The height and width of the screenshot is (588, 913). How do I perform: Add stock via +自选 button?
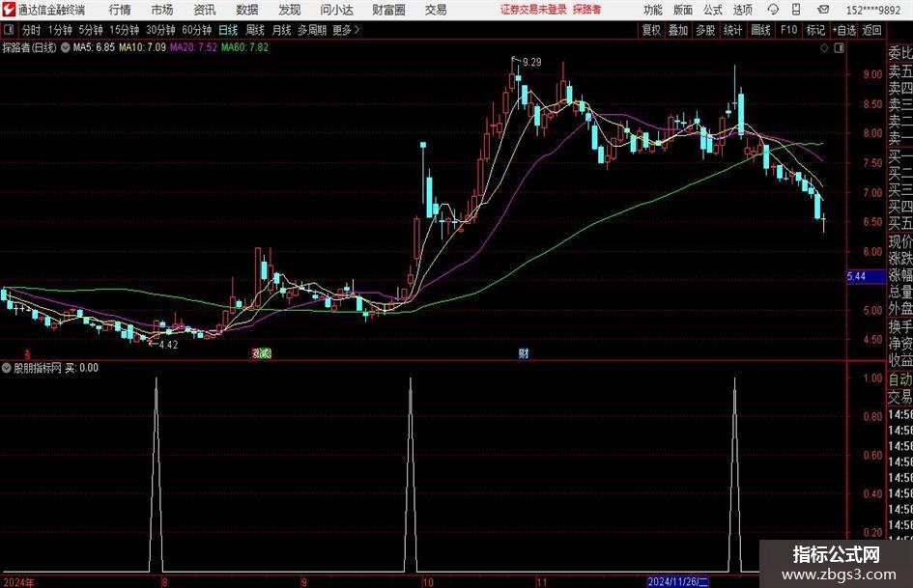[844, 30]
